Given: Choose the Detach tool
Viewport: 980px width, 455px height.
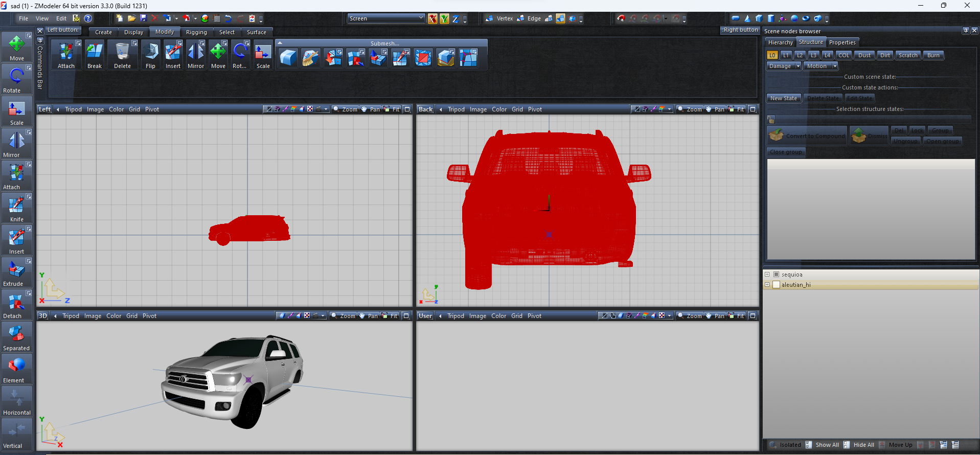Looking at the screenshot, I should 16,305.
